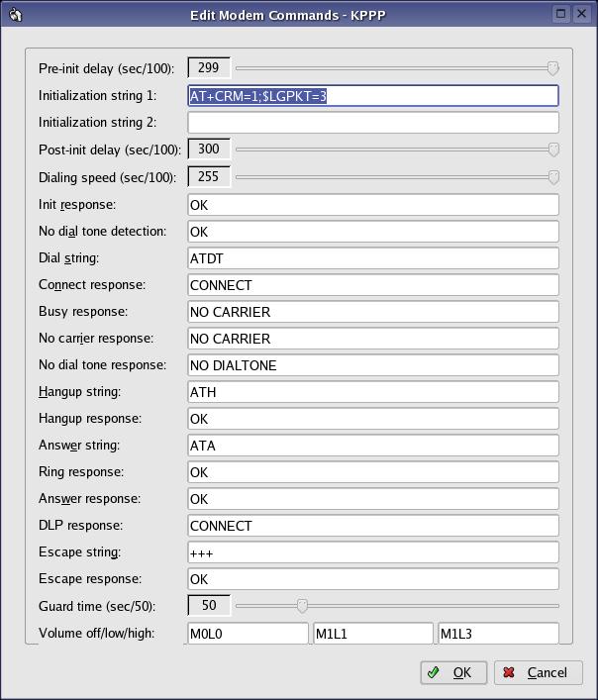
Task: Select the Hangup response field
Action: point(373,419)
